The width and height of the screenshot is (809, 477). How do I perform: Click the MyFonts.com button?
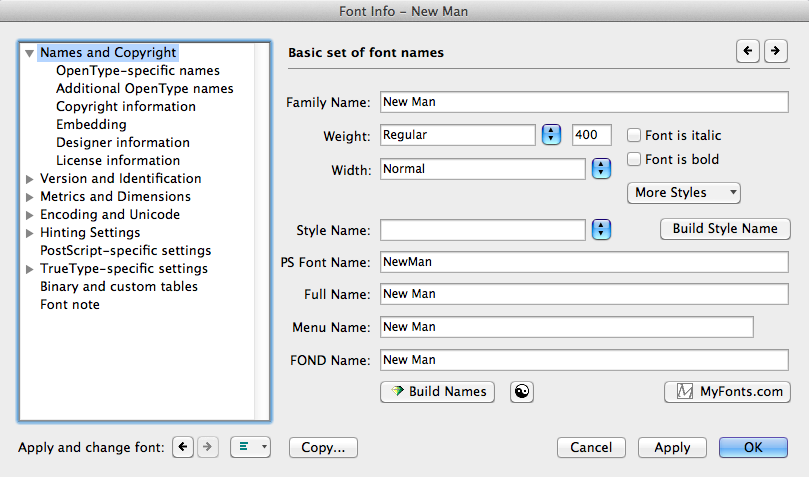point(727,392)
